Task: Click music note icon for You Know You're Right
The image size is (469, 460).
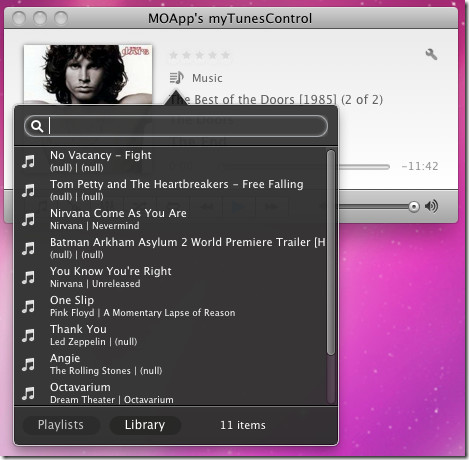Action: (x=29, y=277)
